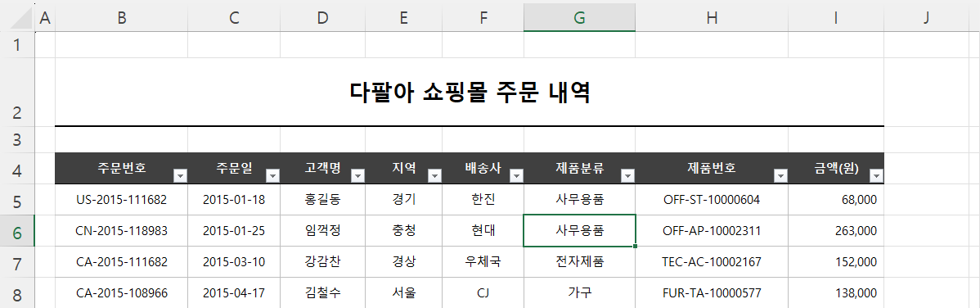Select date cell 2015-01-25
This screenshot has width=980, height=308.
234,230
